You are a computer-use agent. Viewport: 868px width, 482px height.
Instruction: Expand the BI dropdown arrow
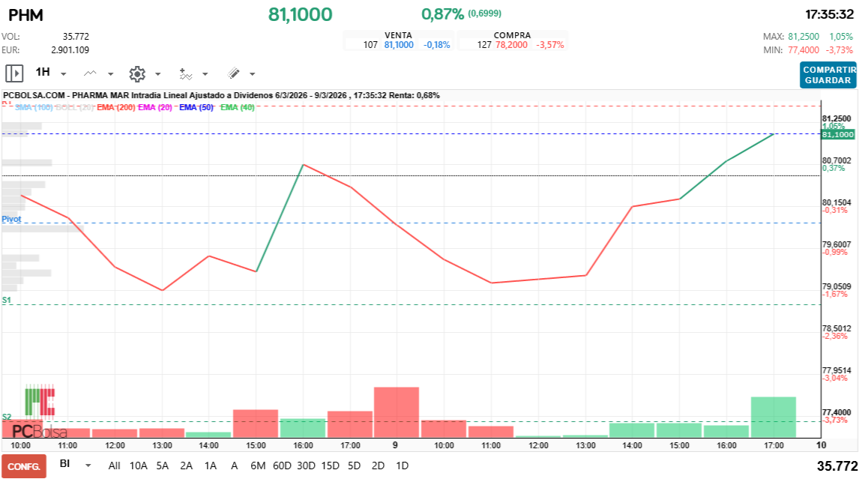pos(88,466)
